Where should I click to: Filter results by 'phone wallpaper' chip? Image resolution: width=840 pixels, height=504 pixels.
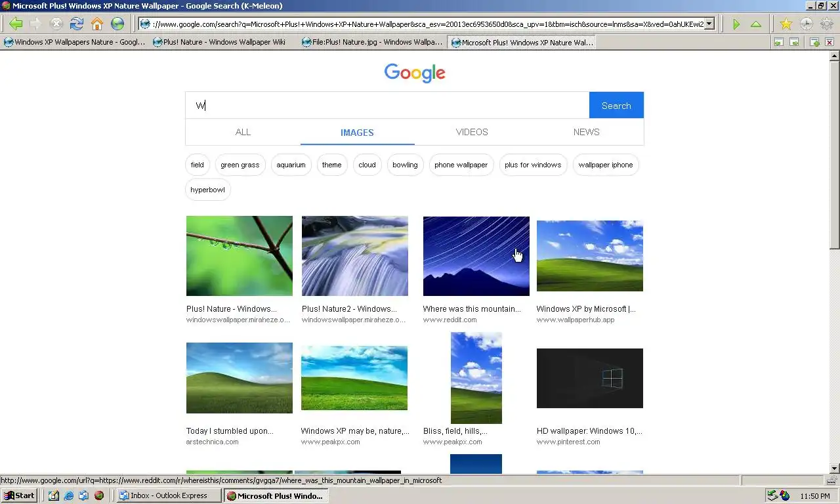461,165
